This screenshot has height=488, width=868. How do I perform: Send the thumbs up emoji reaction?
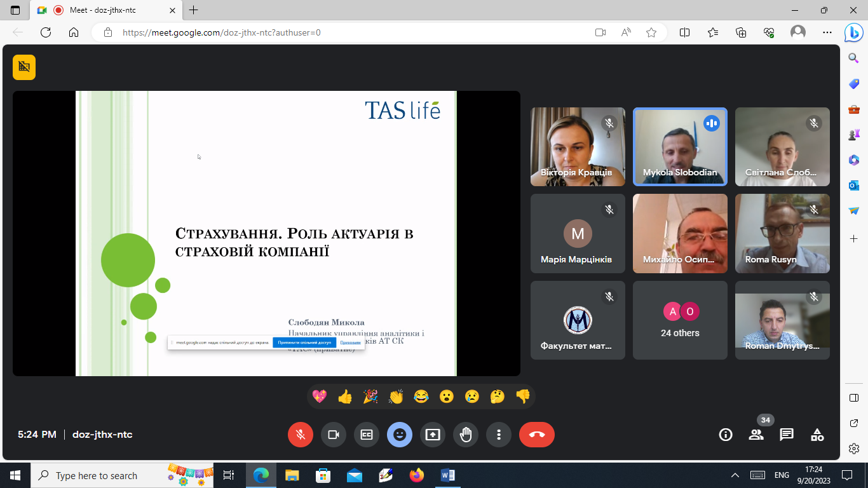click(x=345, y=397)
